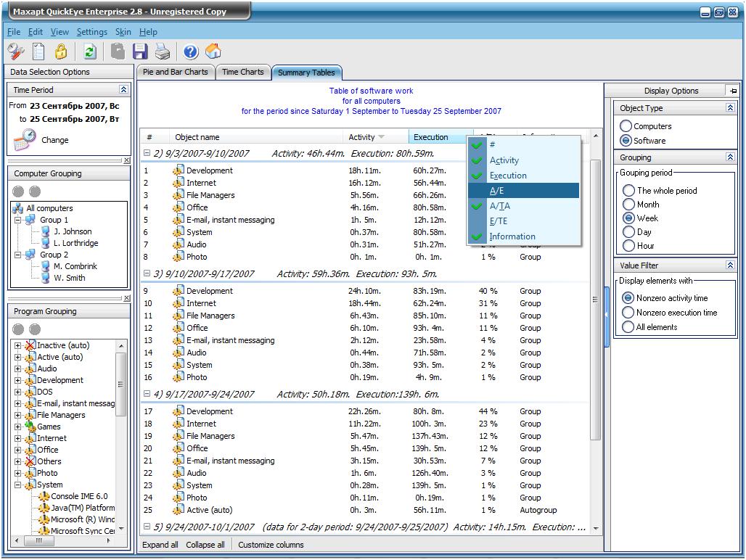Toggle E/TE column in popup menu
Image resolution: width=746 pixels, height=560 pixels.
pyautogui.click(x=524, y=221)
